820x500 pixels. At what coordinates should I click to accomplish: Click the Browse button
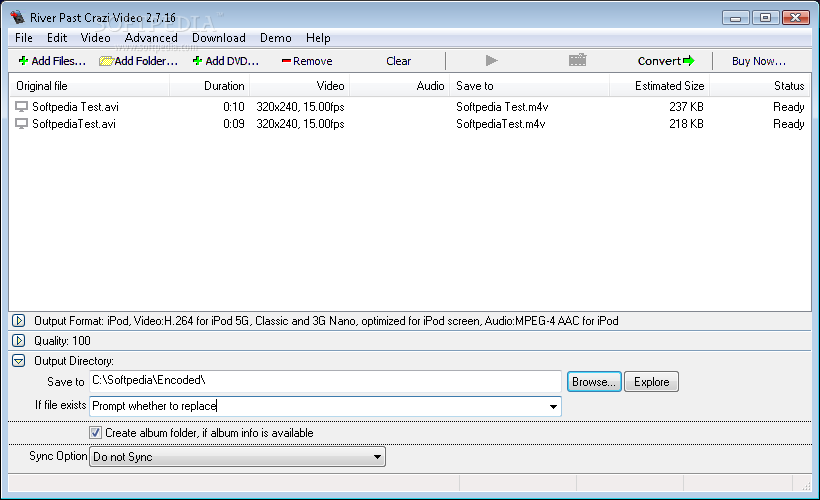click(x=594, y=382)
